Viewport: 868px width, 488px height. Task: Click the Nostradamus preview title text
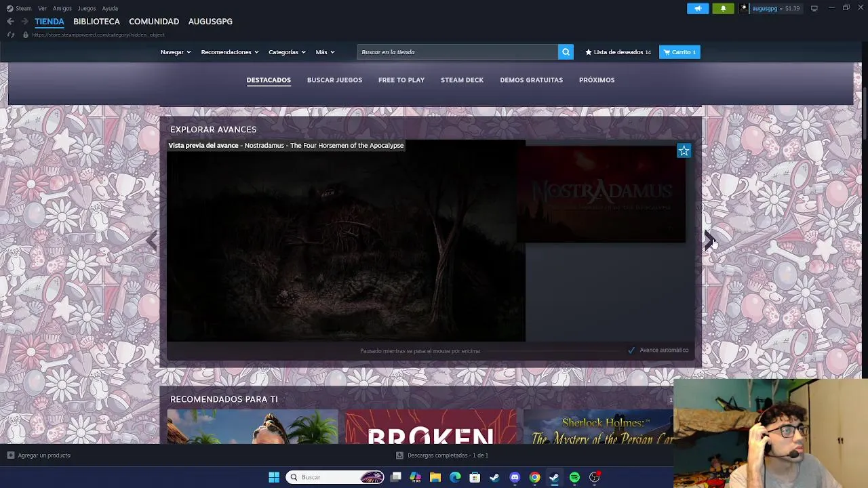click(x=286, y=145)
